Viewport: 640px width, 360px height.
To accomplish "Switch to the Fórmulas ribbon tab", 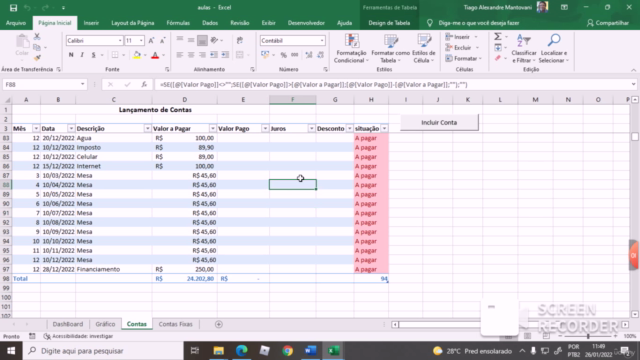I will 178,23.
